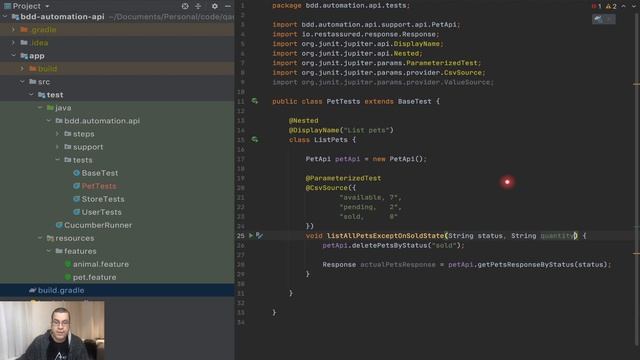640x360 pixels.
Task: Click the actualPetsResponse variable
Action: pos(398,264)
